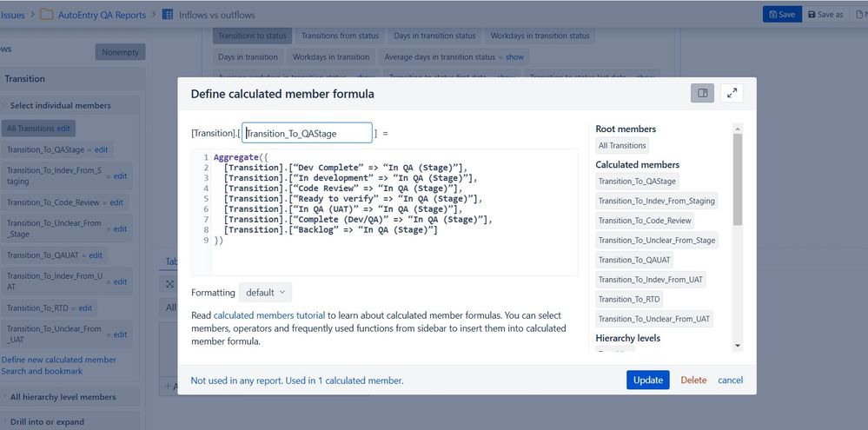Click the Transition dimension header

[24, 78]
